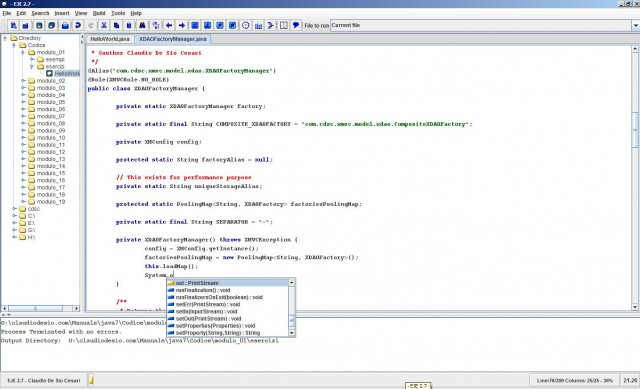Click the Copy toolbar icon
The width and height of the screenshot is (640, 389).
click(x=116, y=25)
